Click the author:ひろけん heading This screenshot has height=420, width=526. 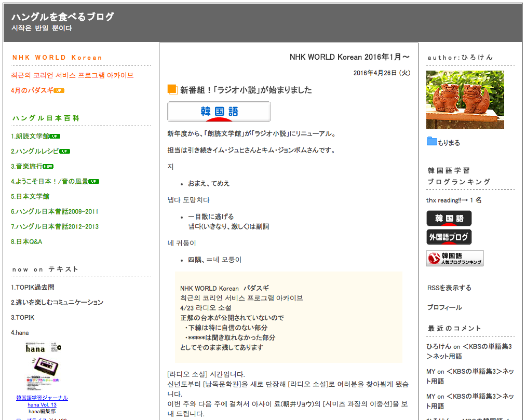[x=460, y=57]
